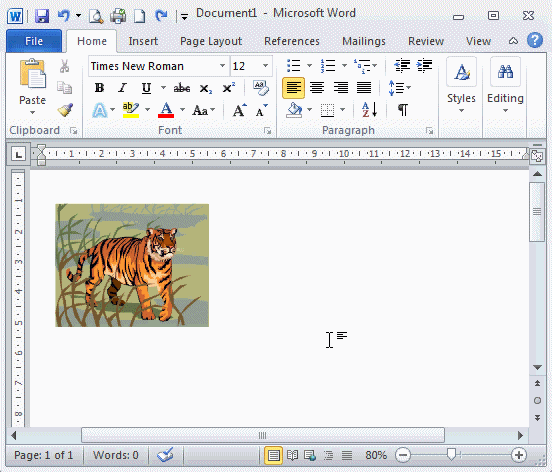Justify the paragraph text
552x472 pixels.
click(x=364, y=88)
